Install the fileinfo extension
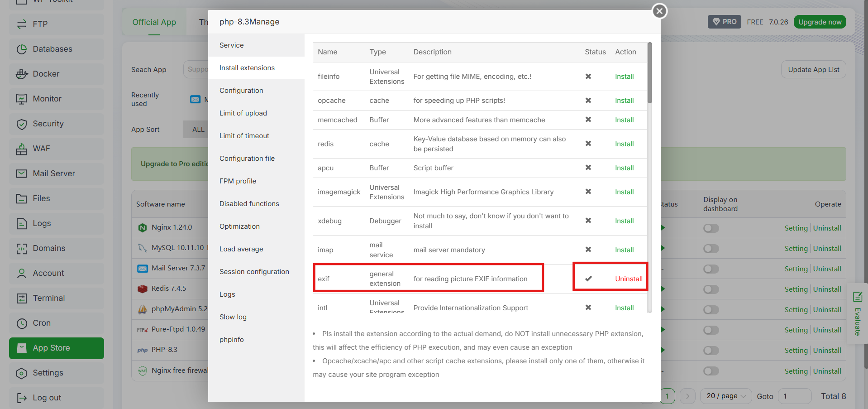This screenshot has width=868, height=409. (624, 77)
